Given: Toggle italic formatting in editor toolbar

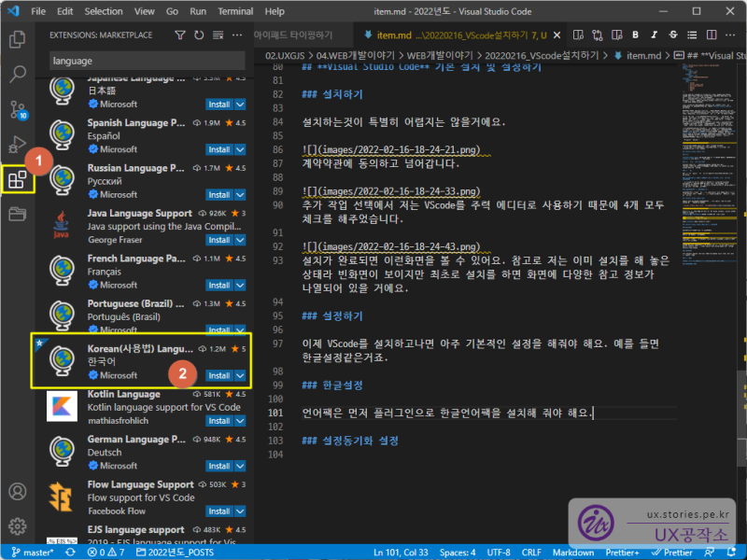Looking at the screenshot, I should tap(655, 35).
